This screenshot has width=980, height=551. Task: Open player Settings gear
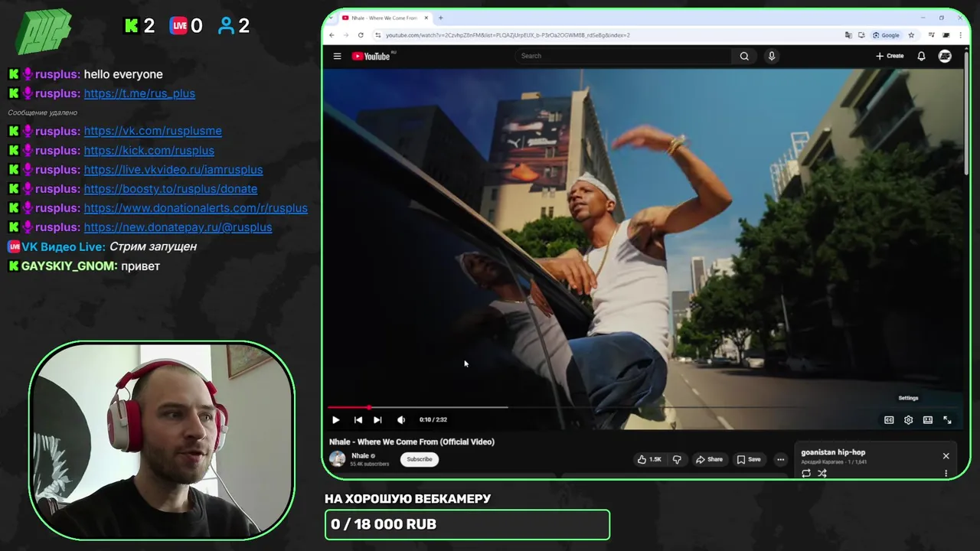(x=908, y=419)
